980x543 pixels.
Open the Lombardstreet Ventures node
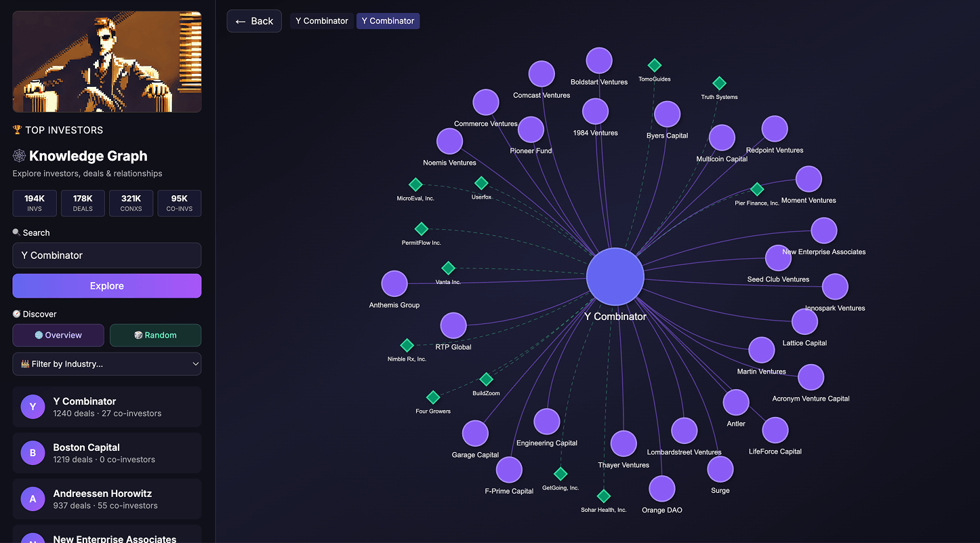685,430
